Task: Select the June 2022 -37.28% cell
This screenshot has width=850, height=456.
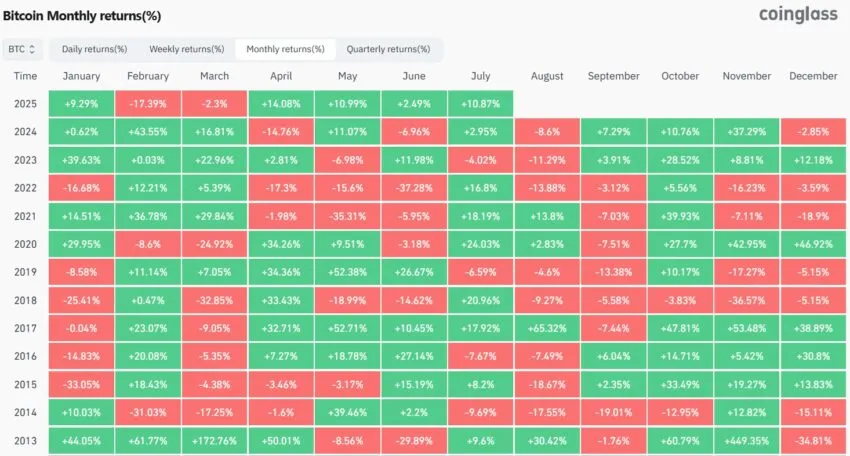Action: (x=414, y=188)
